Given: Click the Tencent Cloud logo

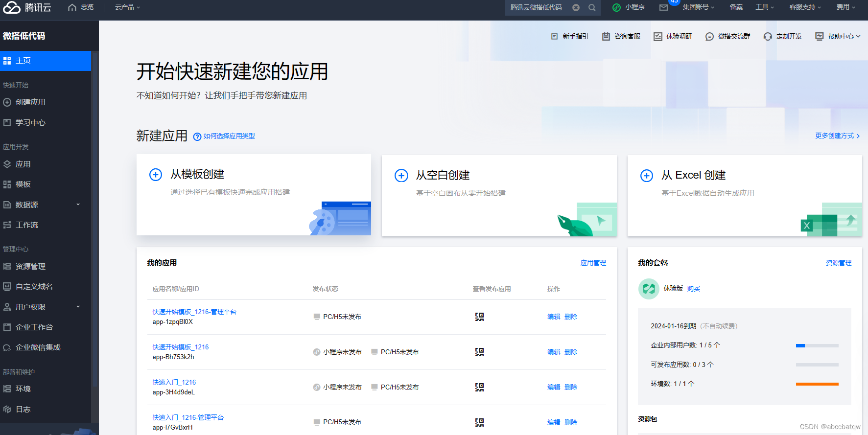Looking at the screenshot, I should [27, 7].
